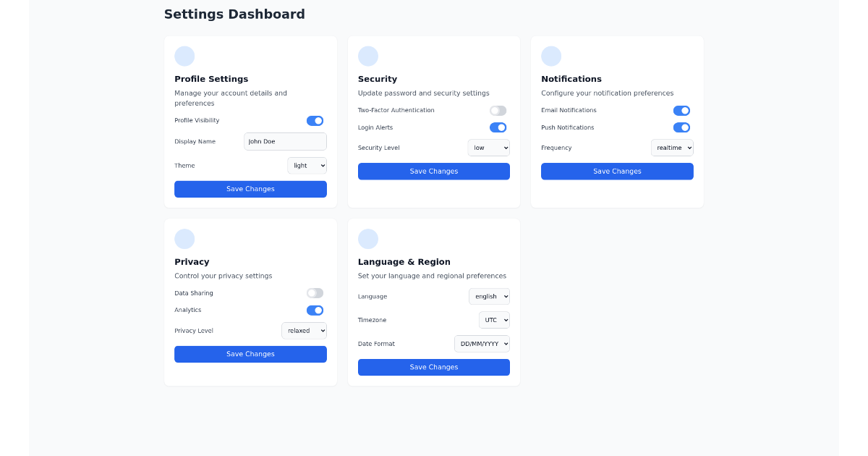Image resolution: width=868 pixels, height=456 pixels.
Task: Click the Privacy card icon
Action: coord(184,238)
